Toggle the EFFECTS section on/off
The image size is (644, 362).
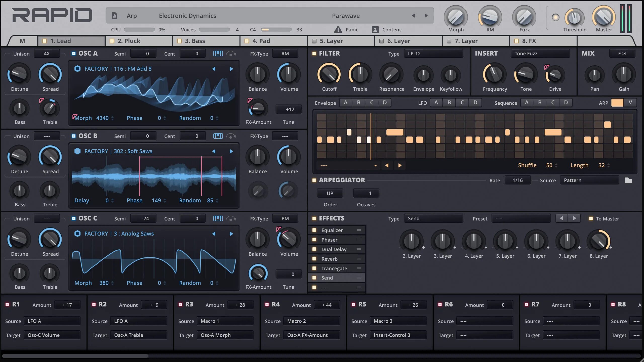click(x=314, y=218)
